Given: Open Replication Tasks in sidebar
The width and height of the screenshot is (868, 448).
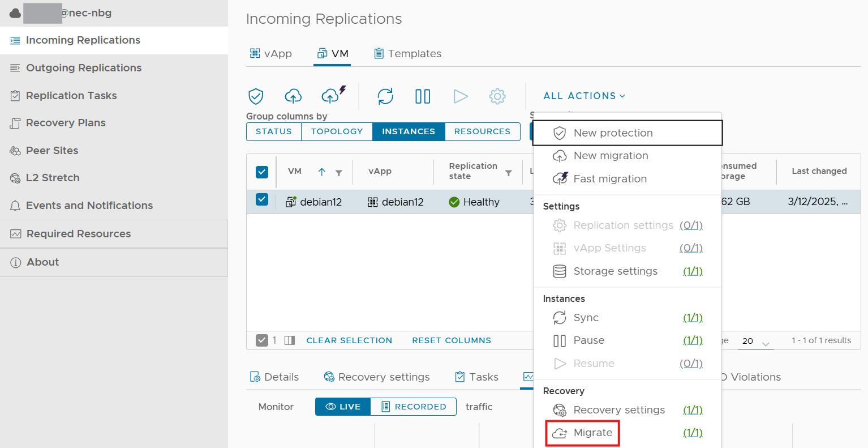Looking at the screenshot, I should pyautogui.click(x=114, y=96).
